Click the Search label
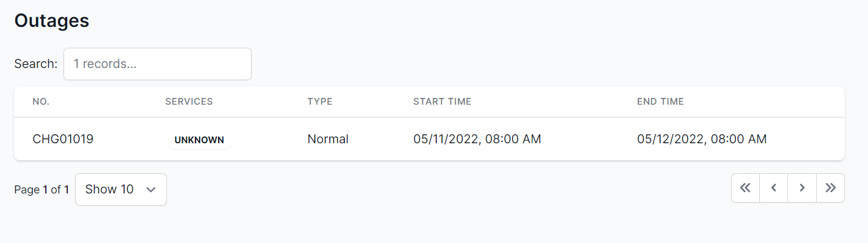The height and width of the screenshot is (243, 868). pyautogui.click(x=36, y=64)
